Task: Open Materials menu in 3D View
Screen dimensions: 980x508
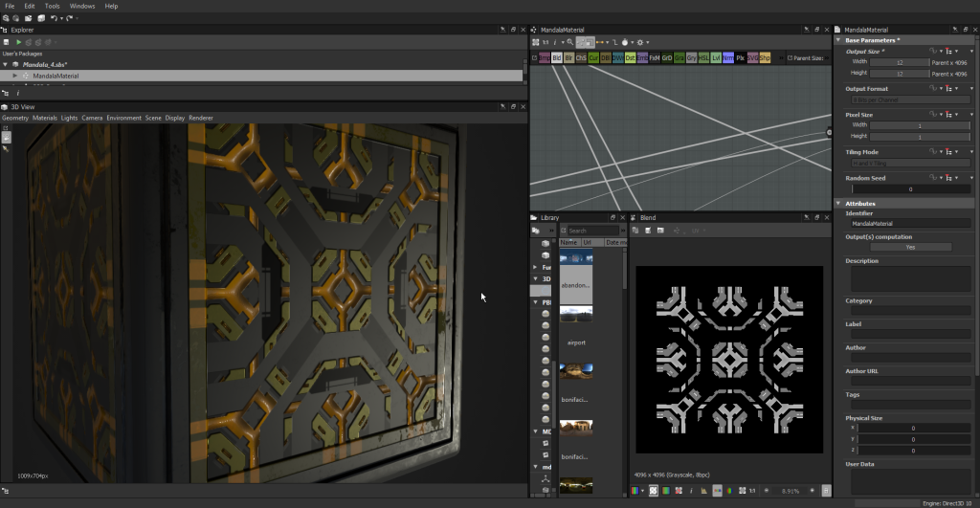Action: coord(44,118)
